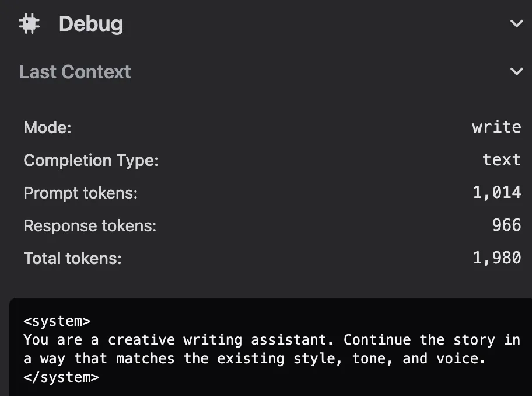Click the opening <system> tag

[x=57, y=321]
